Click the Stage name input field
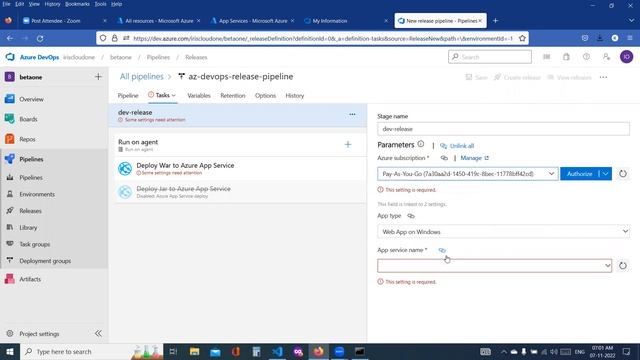The width and height of the screenshot is (640, 360). tap(503, 129)
